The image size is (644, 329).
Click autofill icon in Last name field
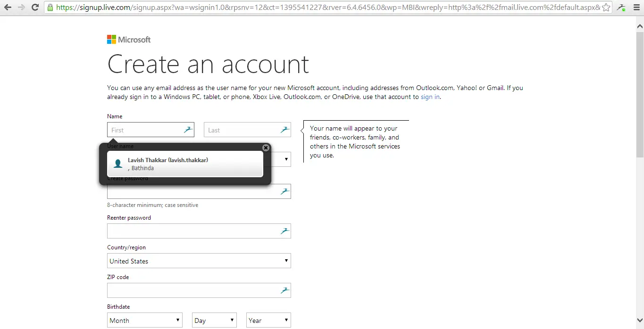285,130
